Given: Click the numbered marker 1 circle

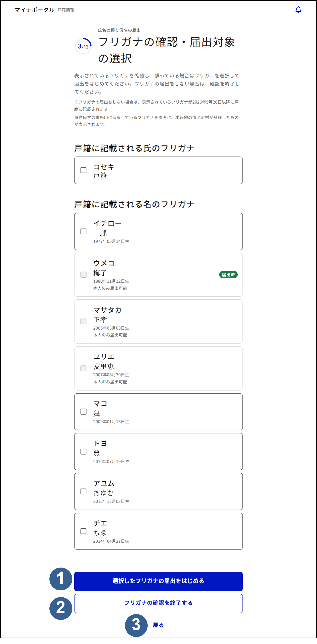Looking at the screenshot, I should [60, 579].
